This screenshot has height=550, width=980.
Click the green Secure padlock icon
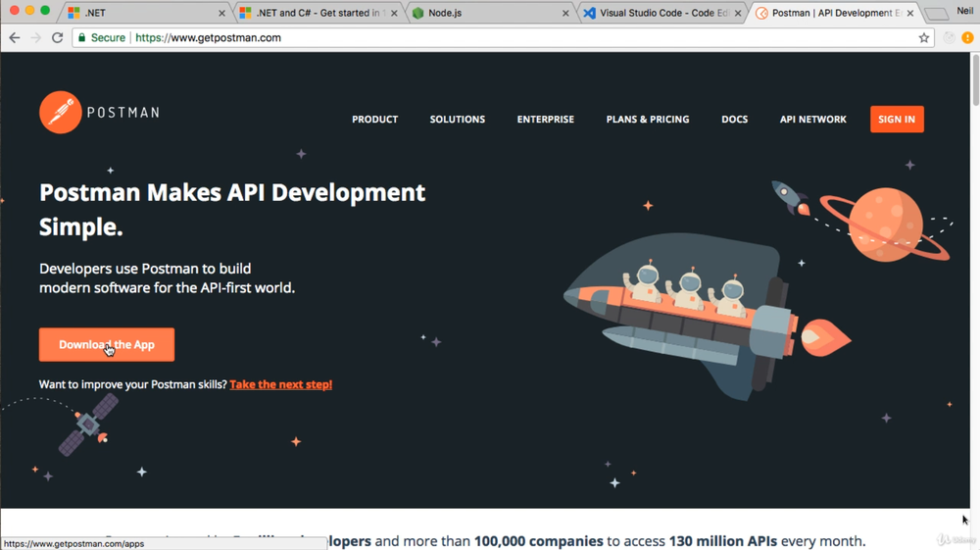click(82, 37)
